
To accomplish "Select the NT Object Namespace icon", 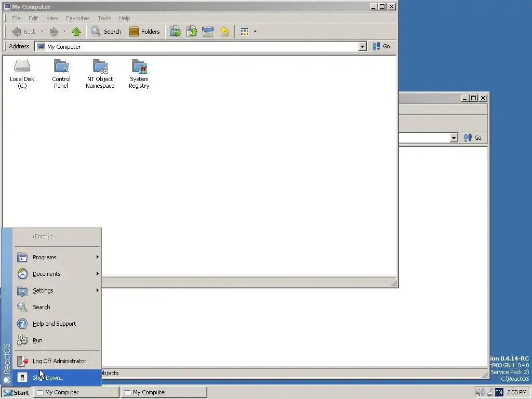I will click(100, 74).
